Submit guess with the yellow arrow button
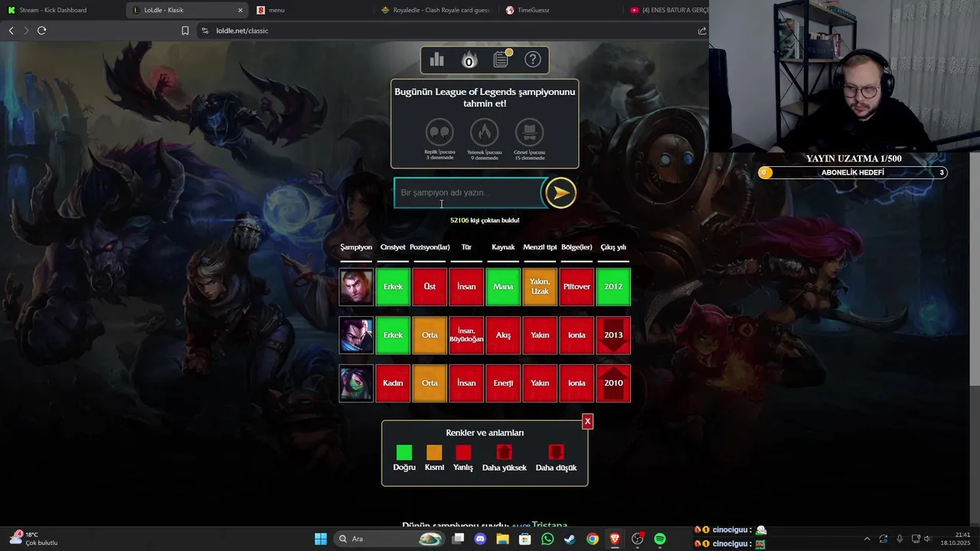 coord(560,193)
